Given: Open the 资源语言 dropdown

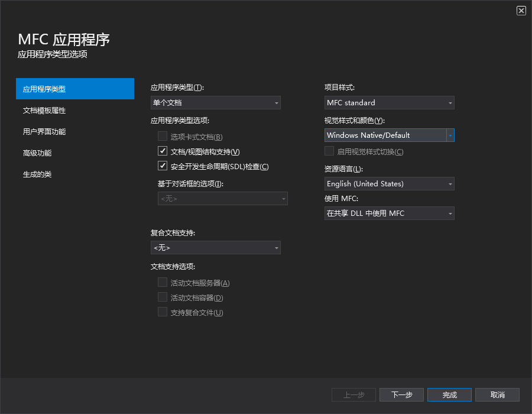Looking at the screenshot, I should coord(389,183).
